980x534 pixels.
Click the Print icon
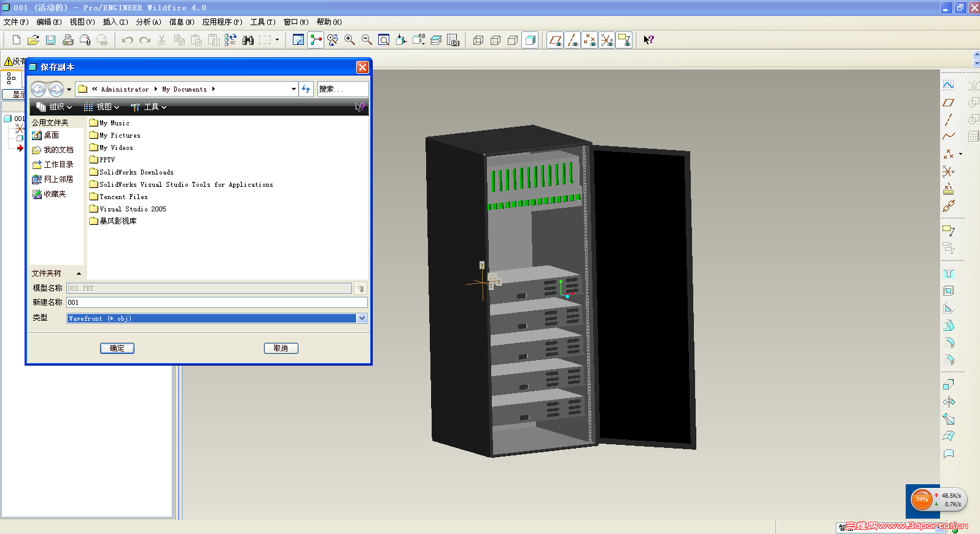68,40
